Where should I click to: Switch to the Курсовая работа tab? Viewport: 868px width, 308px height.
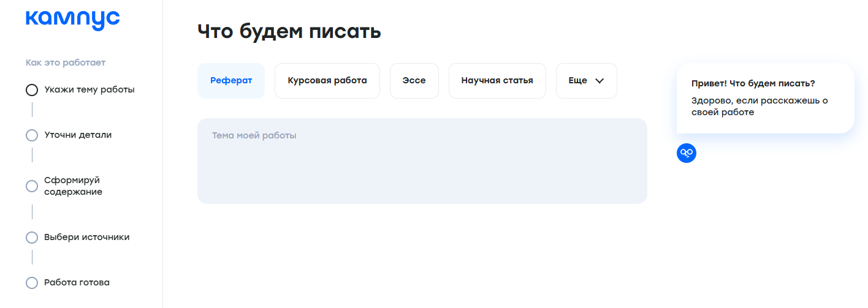327,81
